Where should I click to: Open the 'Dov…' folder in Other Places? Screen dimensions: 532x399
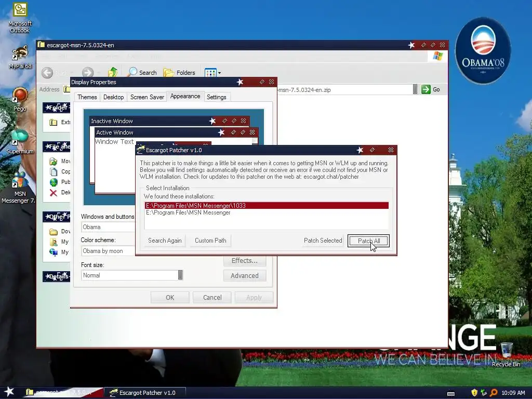pyautogui.click(x=59, y=231)
